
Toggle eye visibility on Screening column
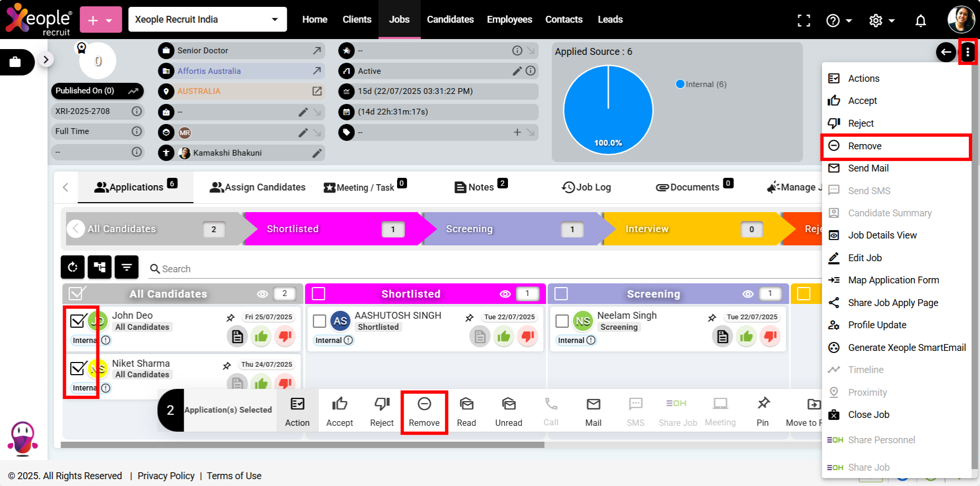[748, 294]
